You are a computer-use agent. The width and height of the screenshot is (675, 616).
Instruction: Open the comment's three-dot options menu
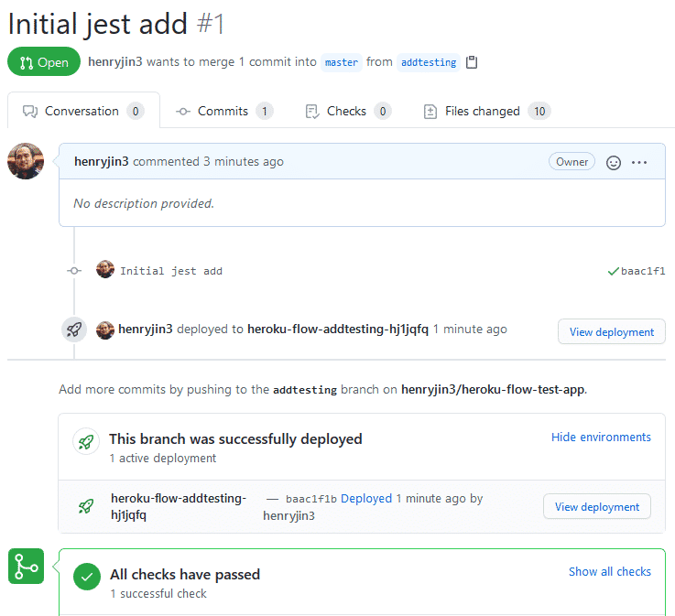pyautogui.click(x=639, y=163)
